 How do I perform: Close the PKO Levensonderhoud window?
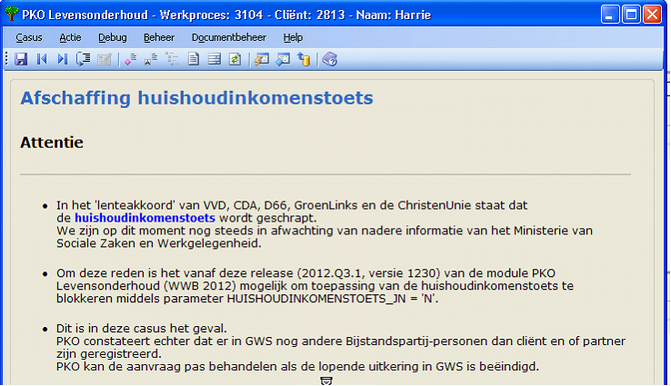pyautogui.click(x=652, y=15)
